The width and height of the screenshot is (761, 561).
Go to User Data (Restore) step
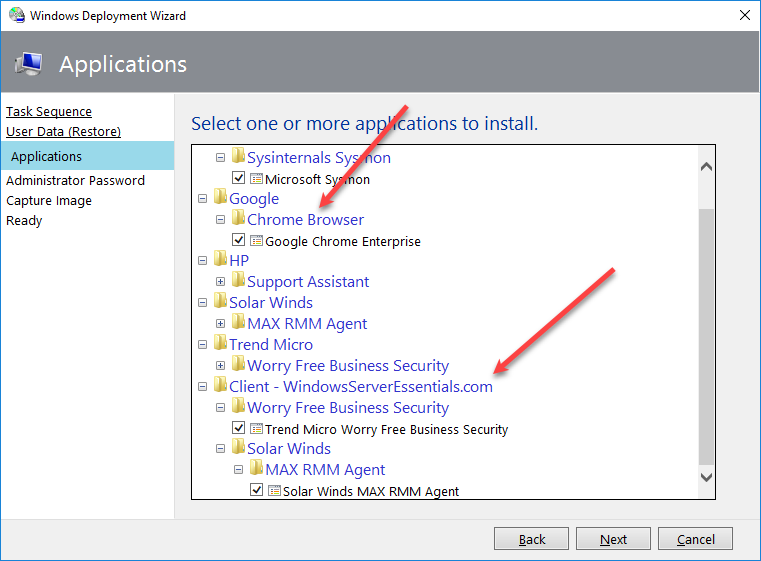pos(63,131)
